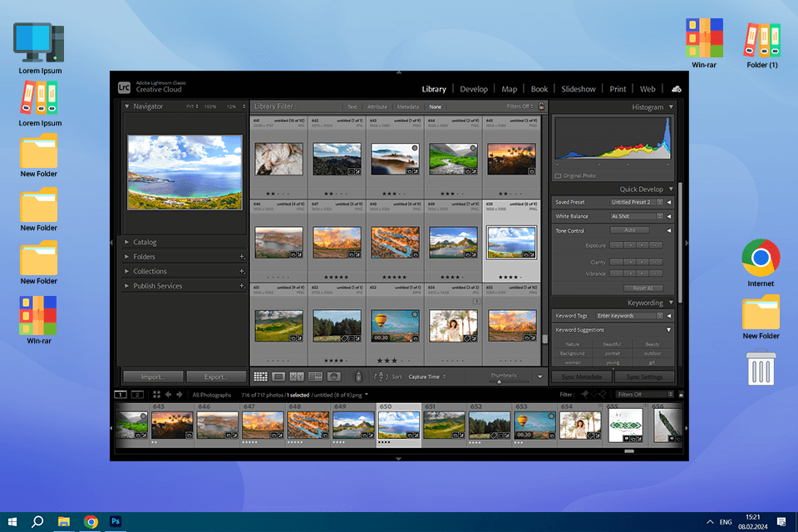Click the main window 1 monitor icon
The image size is (798, 532).
tap(120, 395)
